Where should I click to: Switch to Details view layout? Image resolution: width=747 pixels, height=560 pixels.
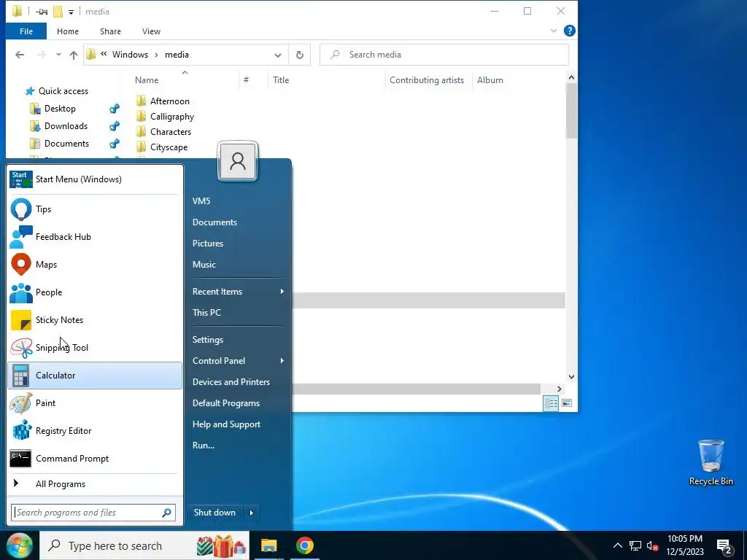[551, 403]
